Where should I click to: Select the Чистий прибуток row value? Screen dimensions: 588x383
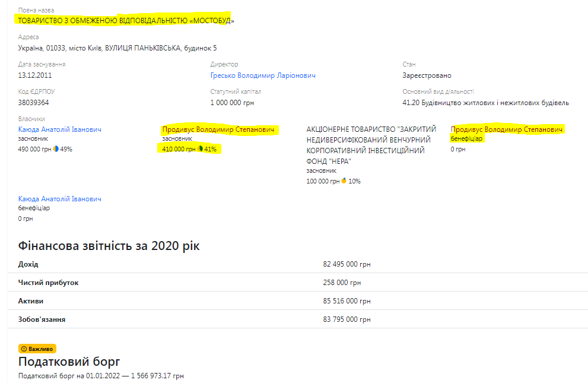click(342, 283)
